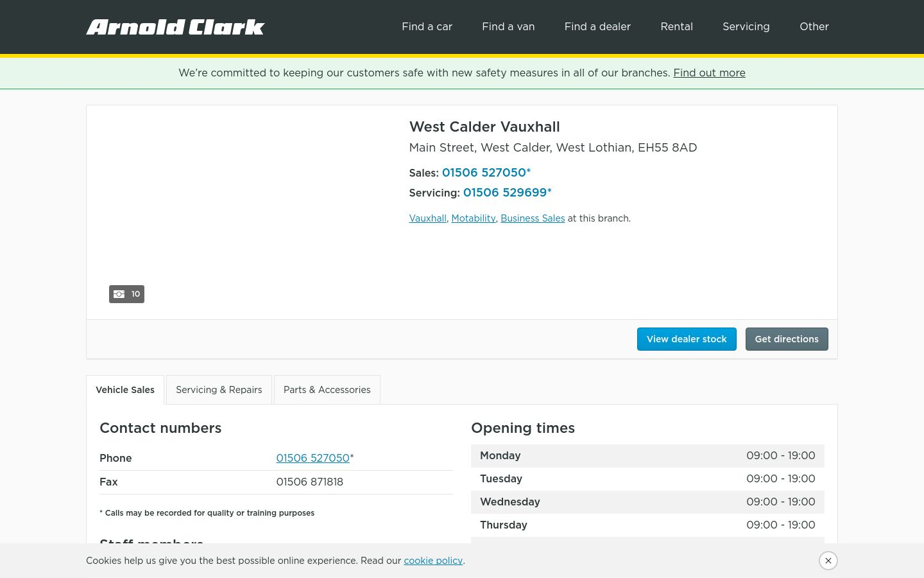Screen dimensions: 924x578
Task: Call Servicing number 01506 529699
Action: pyautogui.click(x=508, y=193)
